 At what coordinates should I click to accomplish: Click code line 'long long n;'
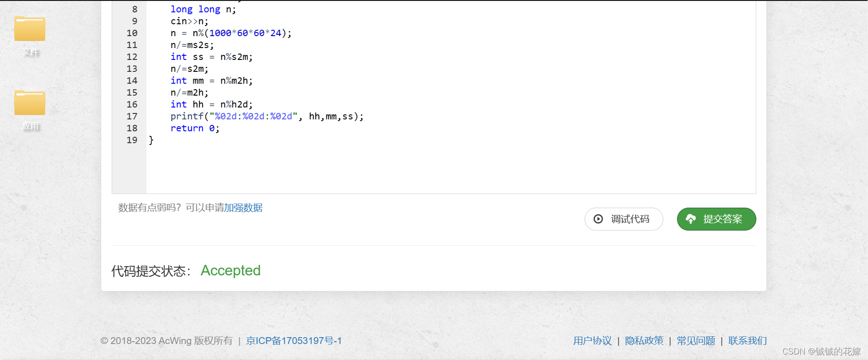(203, 9)
